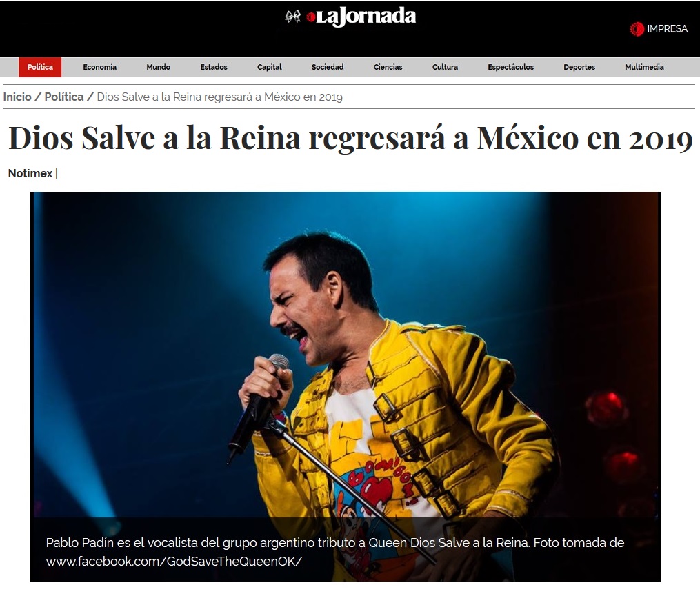Click the Inicio breadcrumb link
Viewport: 700px width, 605px height.
(17, 97)
